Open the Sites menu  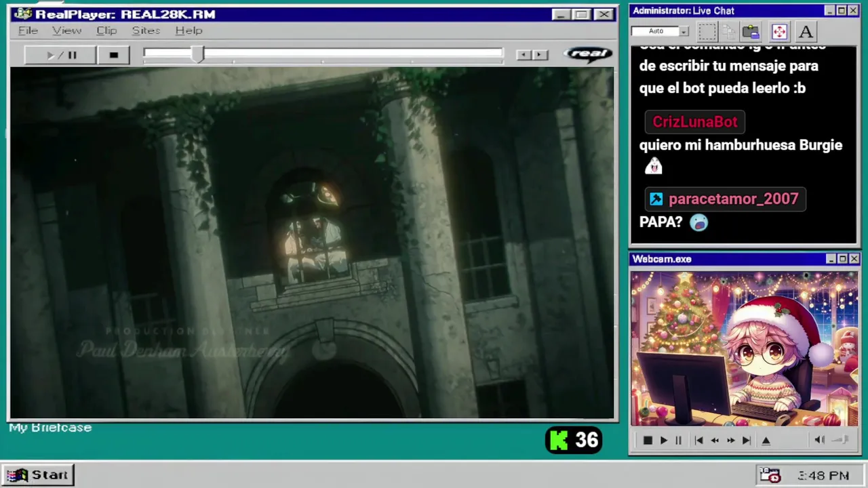coord(146,30)
